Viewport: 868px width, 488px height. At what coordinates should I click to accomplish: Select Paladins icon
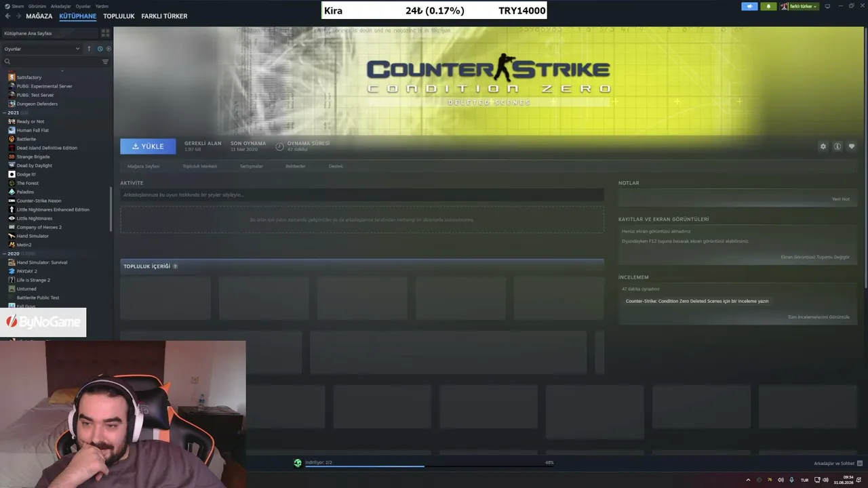tap(12, 192)
